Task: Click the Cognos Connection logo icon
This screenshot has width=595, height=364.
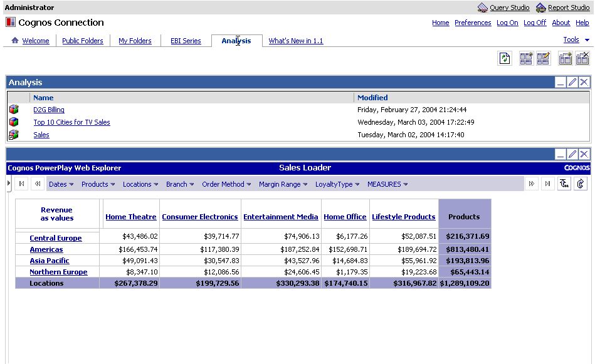Action: pyautogui.click(x=11, y=23)
